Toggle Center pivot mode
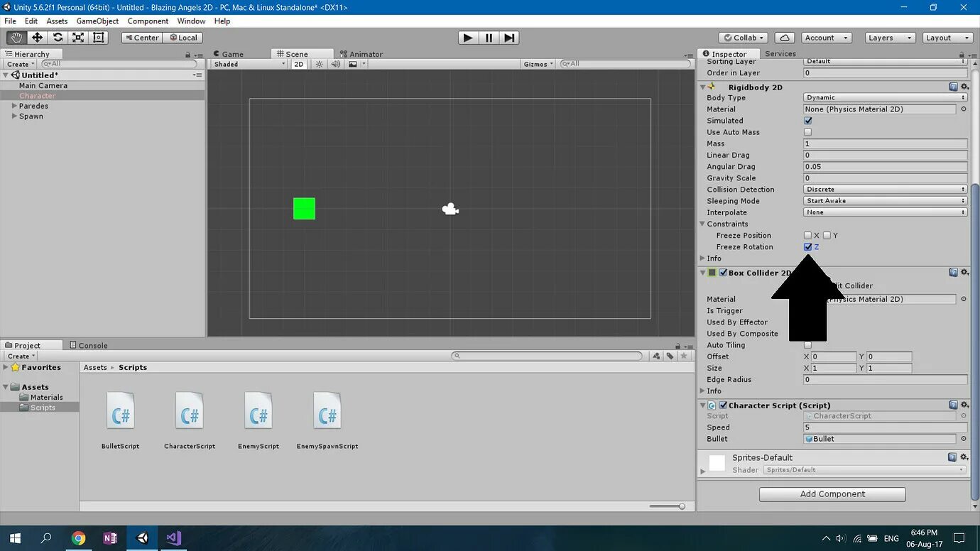 (142, 38)
